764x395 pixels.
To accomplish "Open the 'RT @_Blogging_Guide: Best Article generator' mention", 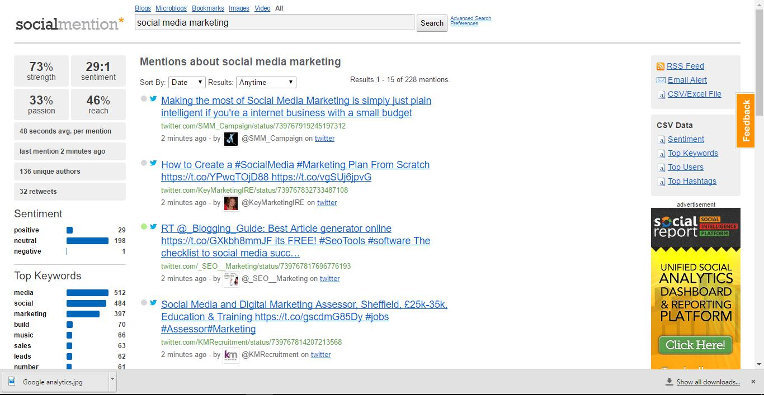I will [295, 241].
